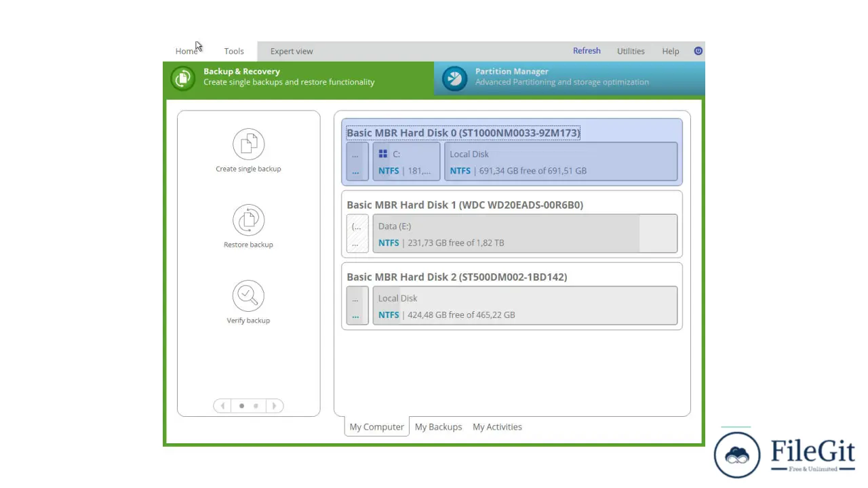Click the Refresh link

point(587,51)
